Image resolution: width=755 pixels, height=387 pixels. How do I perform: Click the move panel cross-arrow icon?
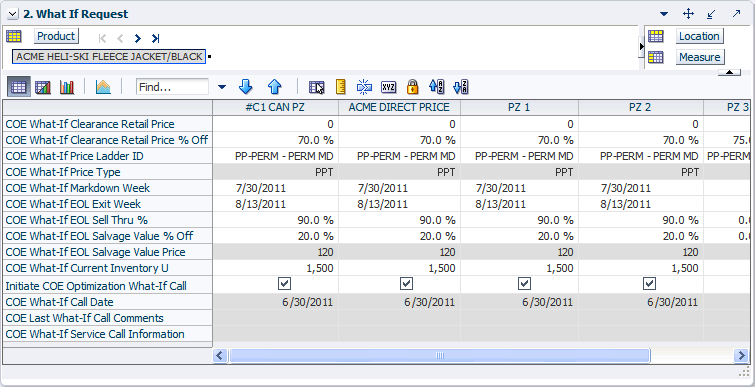click(688, 13)
